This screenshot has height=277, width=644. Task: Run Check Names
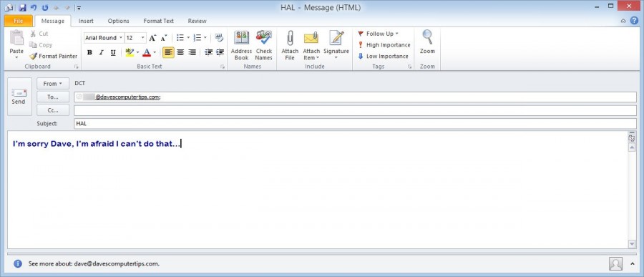[x=263, y=46]
